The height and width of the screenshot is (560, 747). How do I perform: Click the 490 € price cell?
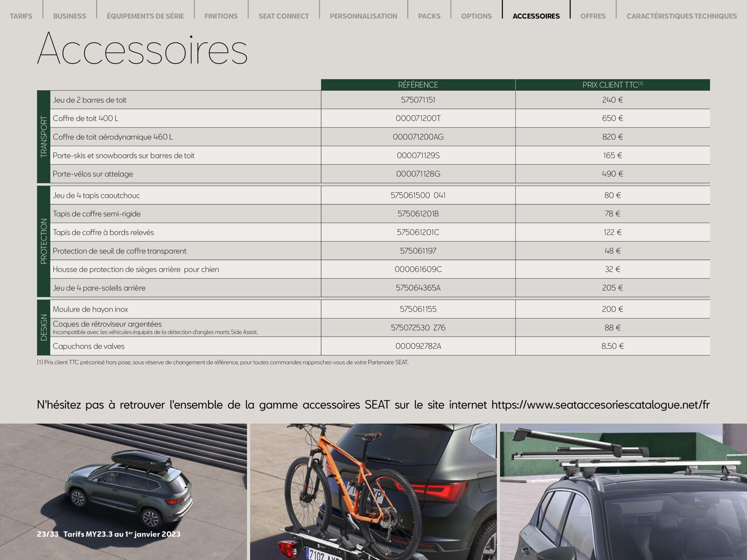click(613, 174)
